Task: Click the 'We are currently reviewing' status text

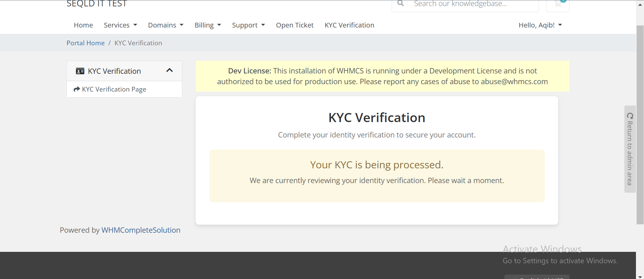Action: tap(377, 180)
